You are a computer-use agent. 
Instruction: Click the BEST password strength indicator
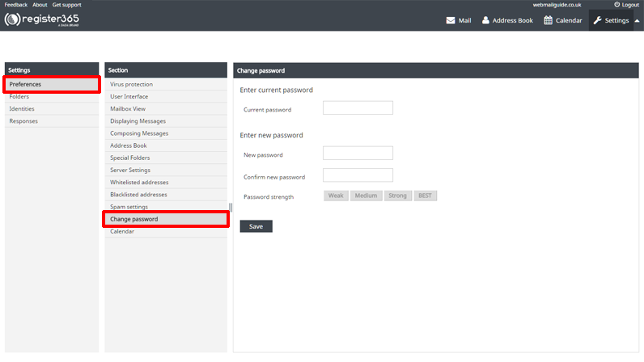tap(425, 196)
